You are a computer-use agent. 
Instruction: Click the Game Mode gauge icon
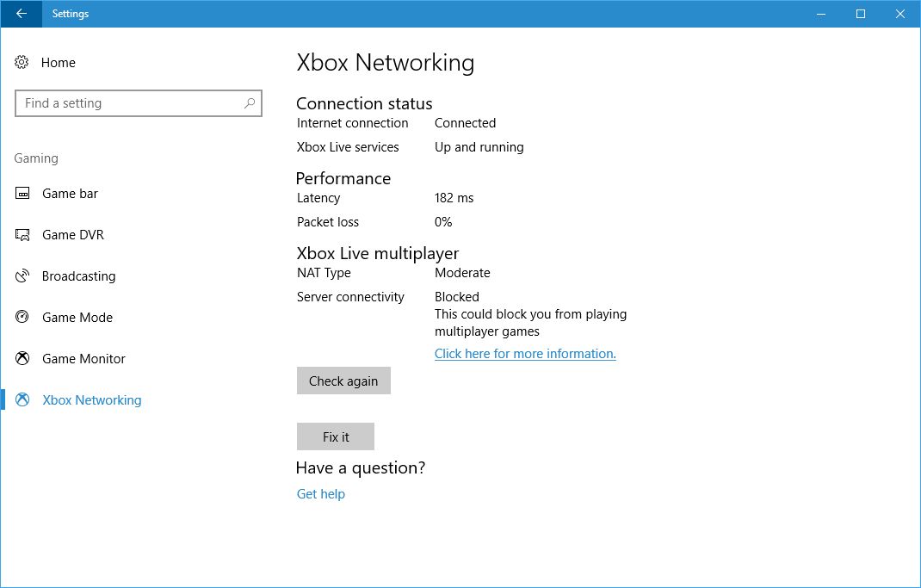click(x=22, y=317)
